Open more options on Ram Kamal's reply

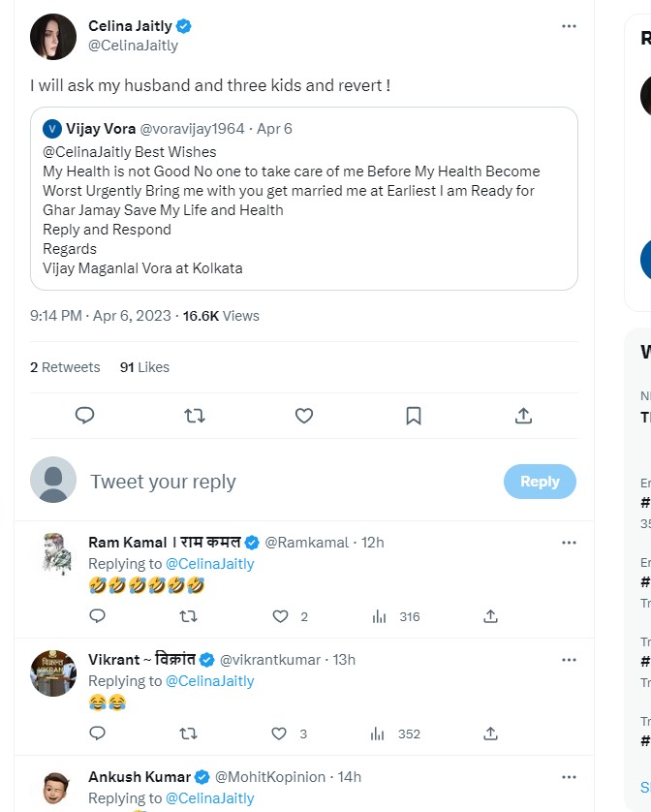tap(569, 543)
